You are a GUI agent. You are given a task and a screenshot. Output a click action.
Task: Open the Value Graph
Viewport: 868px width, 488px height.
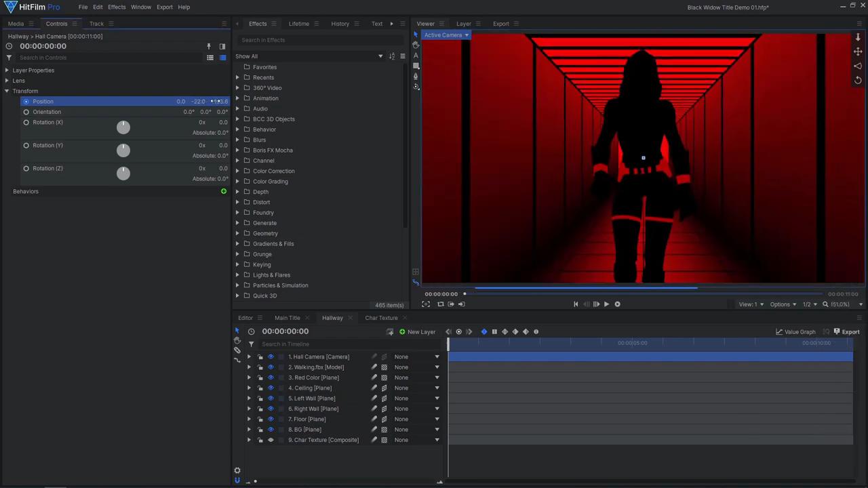click(x=796, y=332)
